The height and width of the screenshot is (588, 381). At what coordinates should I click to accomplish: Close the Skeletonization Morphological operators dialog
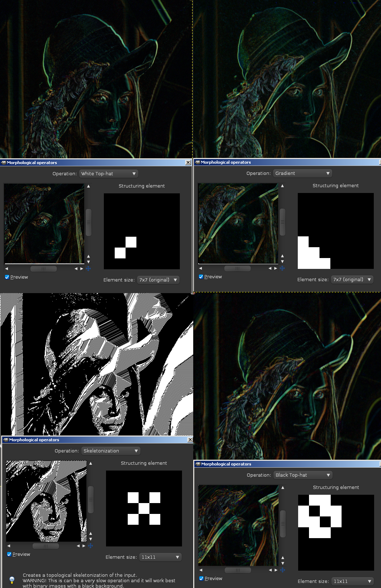190,440
